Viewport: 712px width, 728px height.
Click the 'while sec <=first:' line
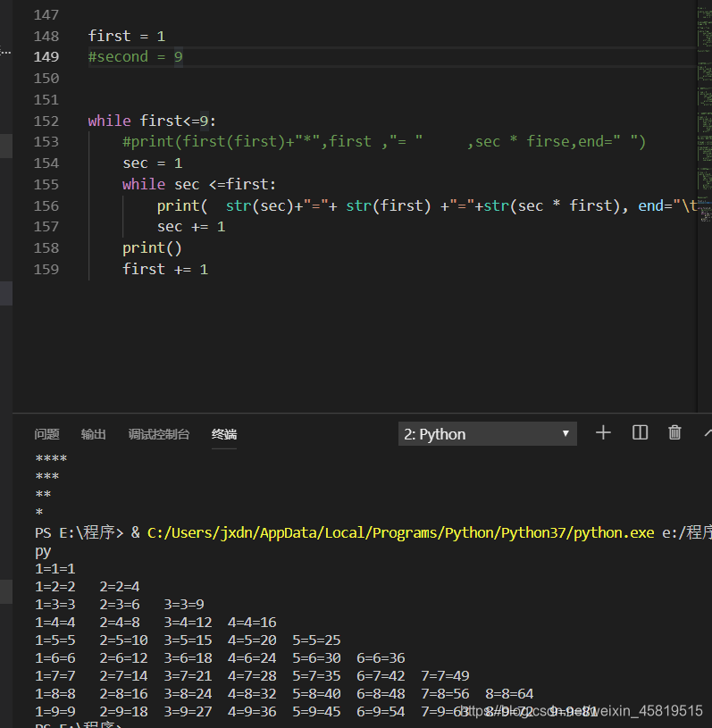[199, 185]
